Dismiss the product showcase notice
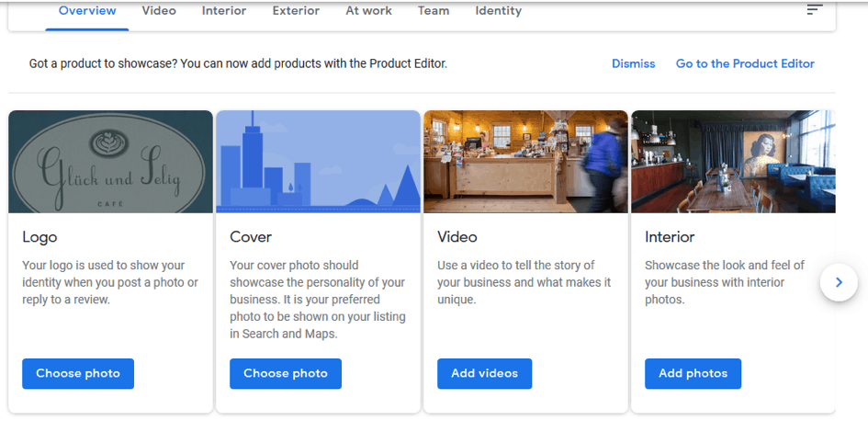Screen dimensions: 868x432 coord(633,63)
